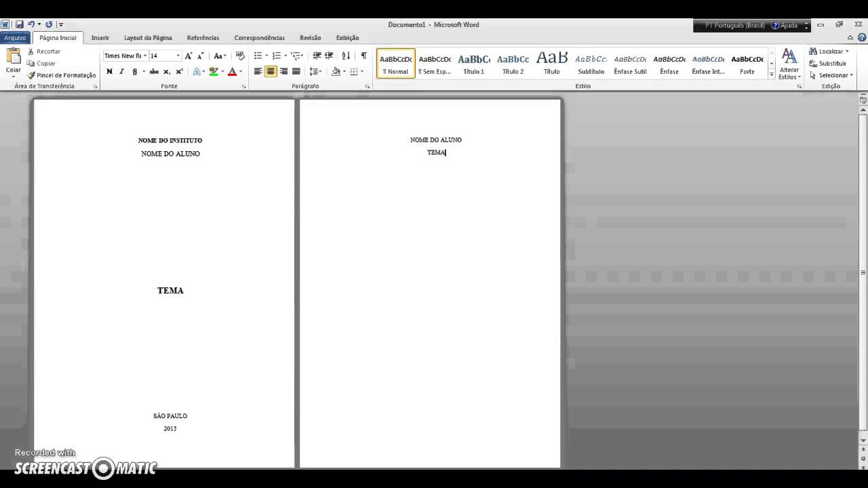Open the Localizar command
The image size is (868, 488).
[826, 51]
